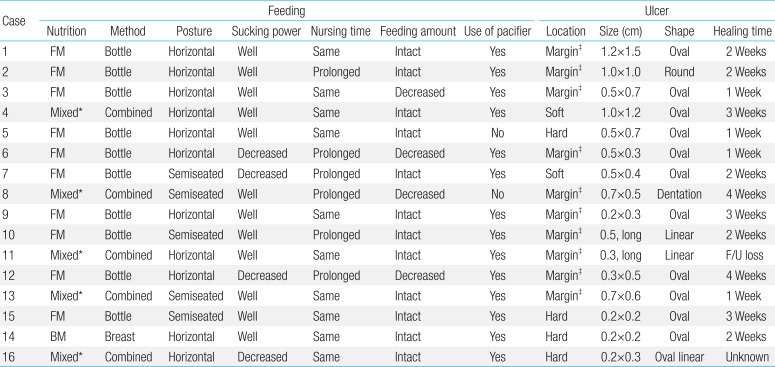The height and width of the screenshot is (367, 775).
Task: Select the Sucking power column header
Action: 266,32
